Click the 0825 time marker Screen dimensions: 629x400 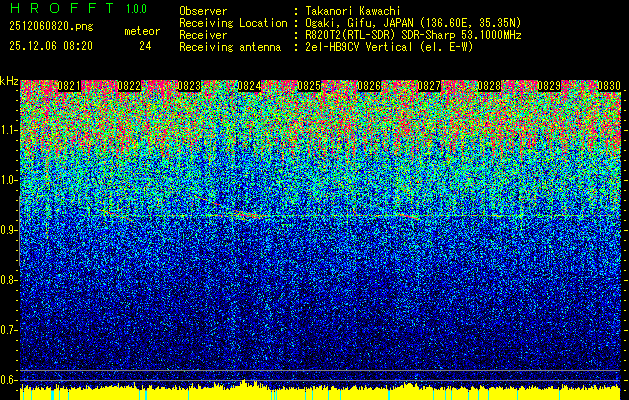309,86
